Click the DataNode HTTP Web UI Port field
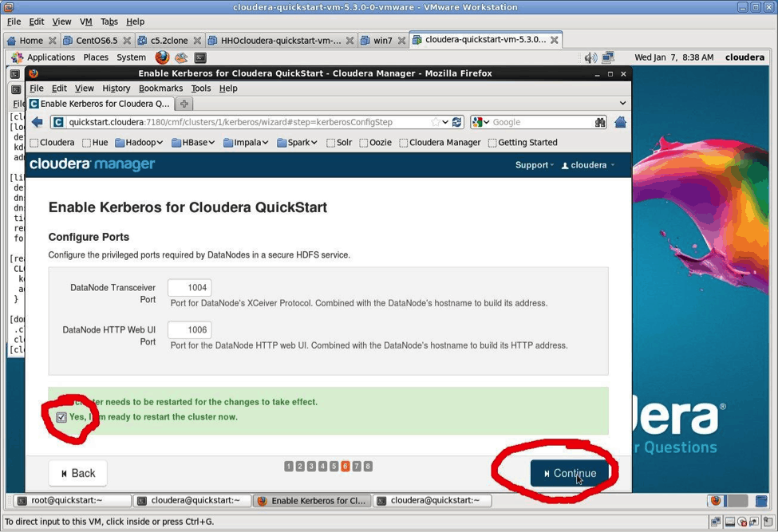Image resolution: width=778 pixels, height=532 pixels. click(x=190, y=330)
